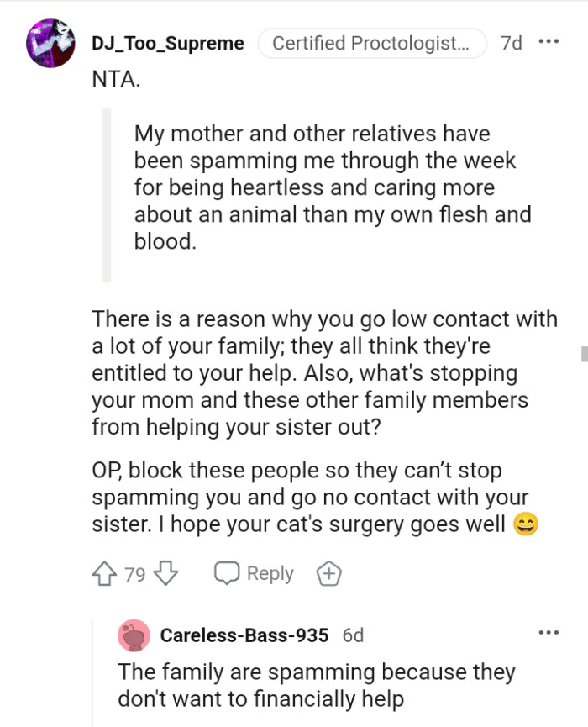Expand the 7d timestamp for full date

click(x=511, y=43)
